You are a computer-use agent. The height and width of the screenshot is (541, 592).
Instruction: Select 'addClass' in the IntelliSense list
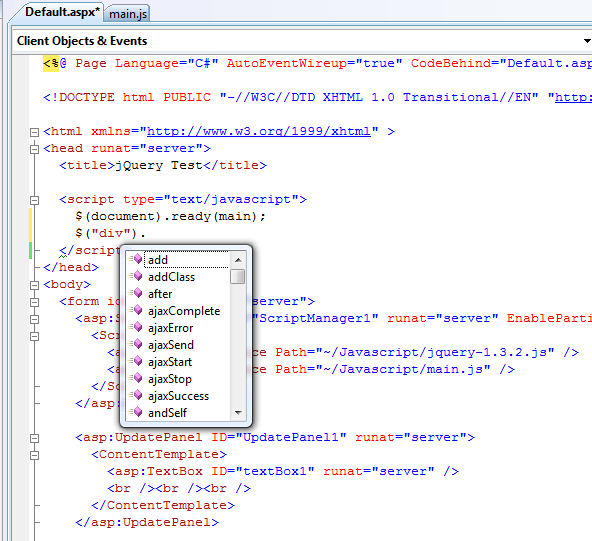coord(171,277)
